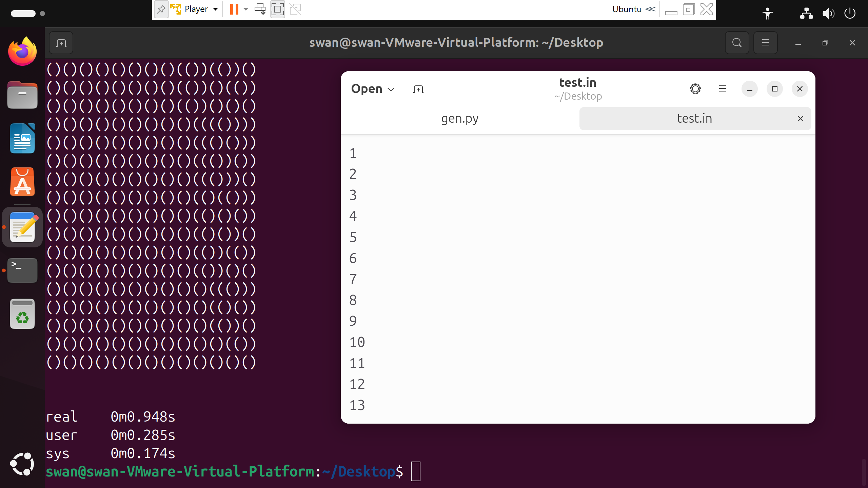Open the terminal hamburger menu

click(x=765, y=43)
